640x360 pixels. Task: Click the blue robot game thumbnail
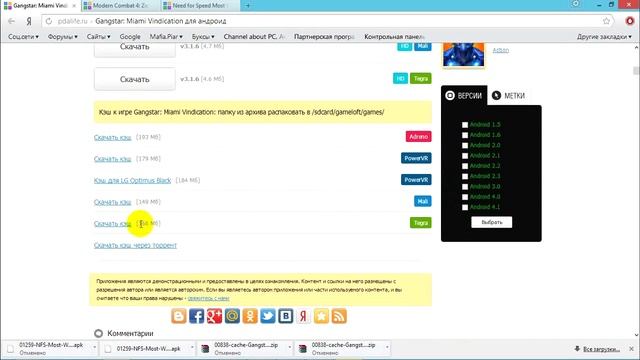pos(464,54)
